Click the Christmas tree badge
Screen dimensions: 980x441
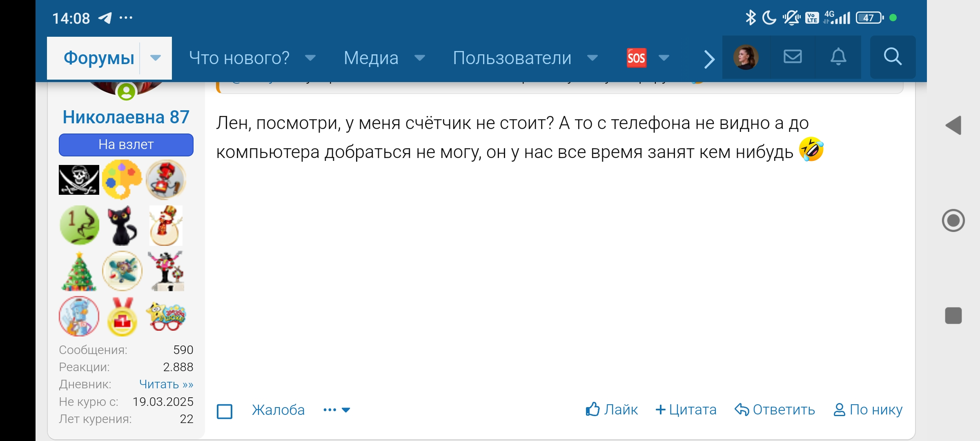pyautogui.click(x=79, y=272)
